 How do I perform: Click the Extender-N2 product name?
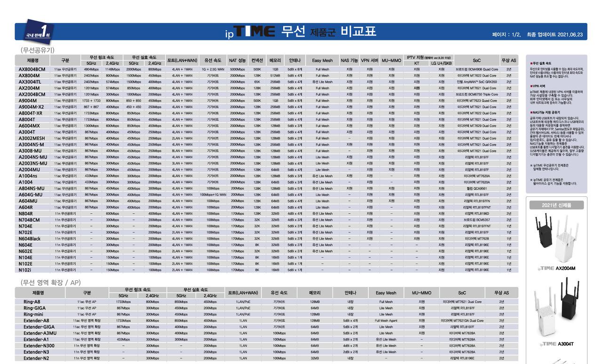[36, 358]
